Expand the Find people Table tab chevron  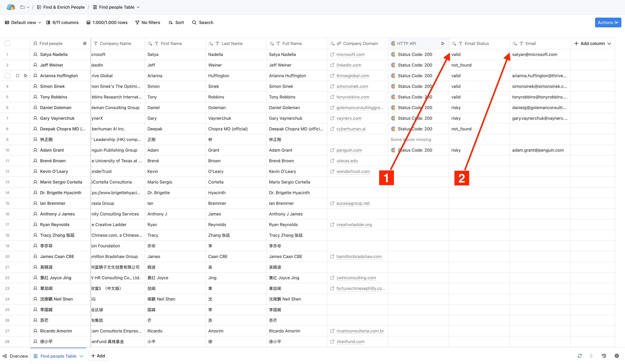[81, 356]
